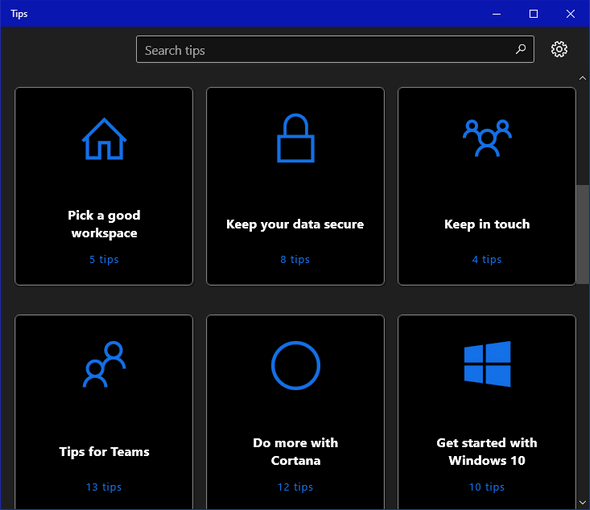Click the group of people icon, Keep in touch
590x510 pixels.
tap(487, 138)
